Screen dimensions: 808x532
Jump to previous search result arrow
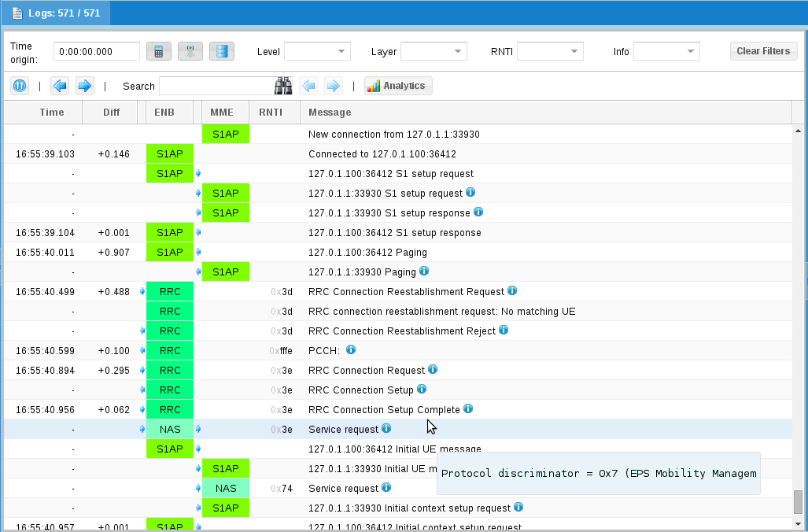click(x=308, y=86)
